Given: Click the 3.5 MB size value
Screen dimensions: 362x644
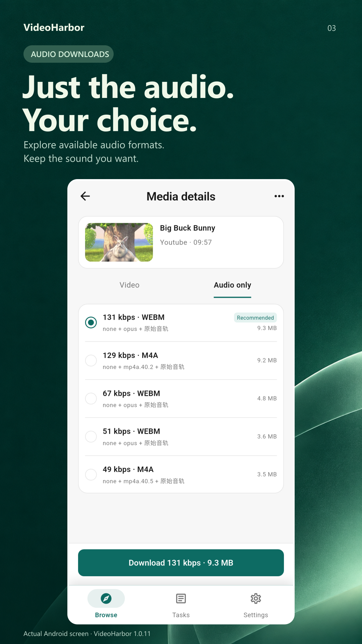Looking at the screenshot, I should (267, 474).
